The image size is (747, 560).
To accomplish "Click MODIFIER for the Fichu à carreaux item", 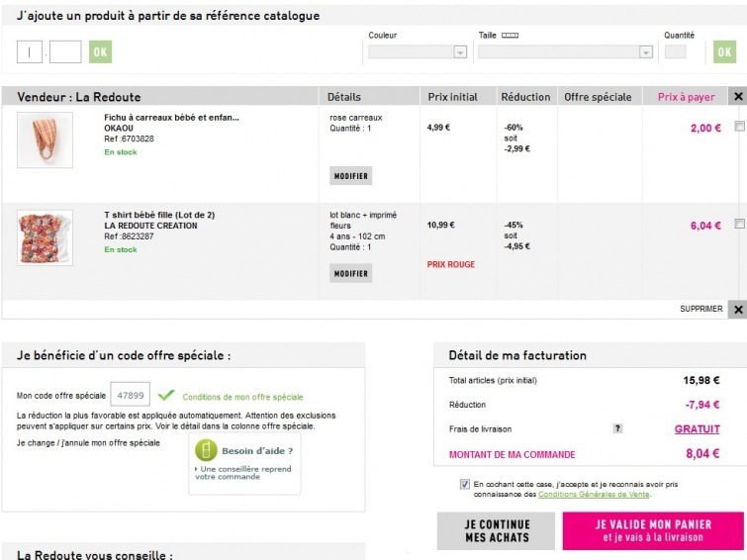I will (350, 176).
